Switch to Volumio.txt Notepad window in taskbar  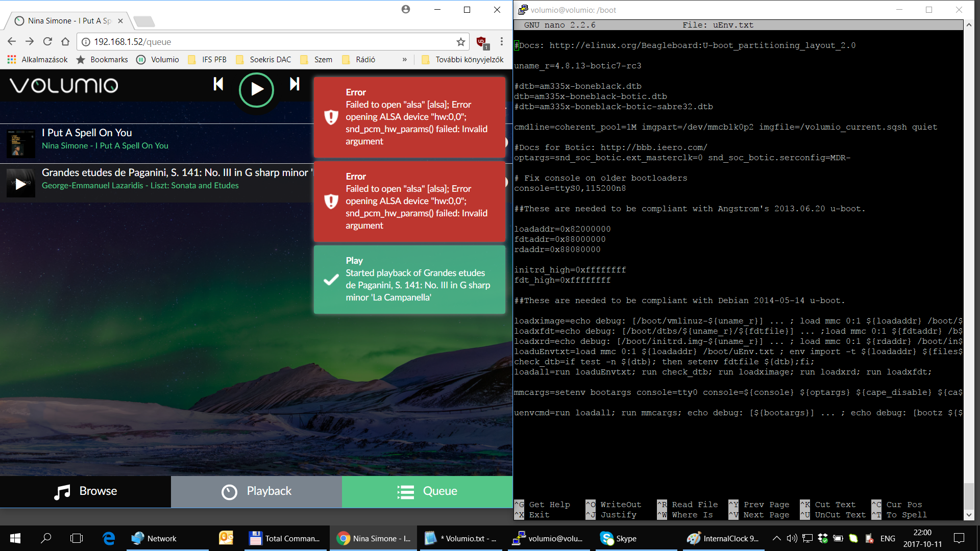461,538
